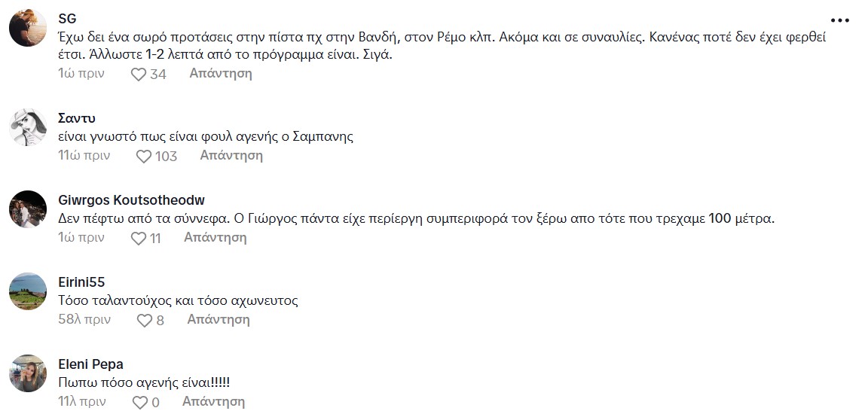
Task: Click Απάντηση under Giwrgos Koutsotheodw's comment
Action: click(215, 238)
